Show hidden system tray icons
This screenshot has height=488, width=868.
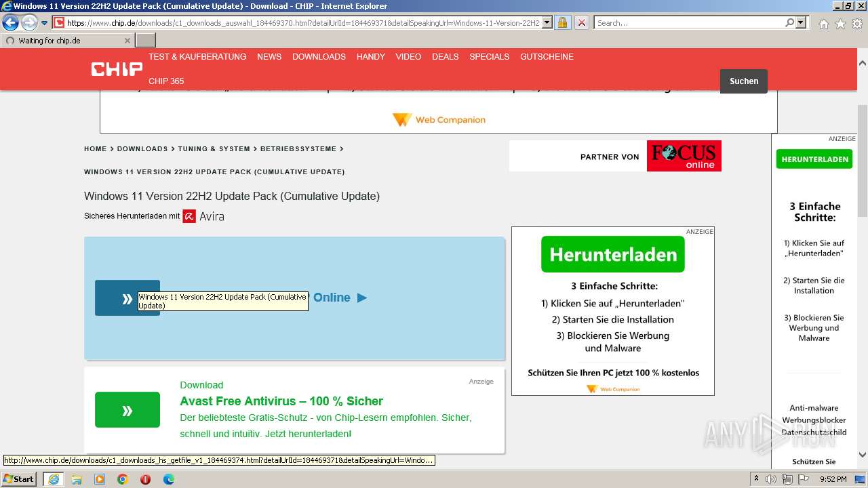click(756, 479)
